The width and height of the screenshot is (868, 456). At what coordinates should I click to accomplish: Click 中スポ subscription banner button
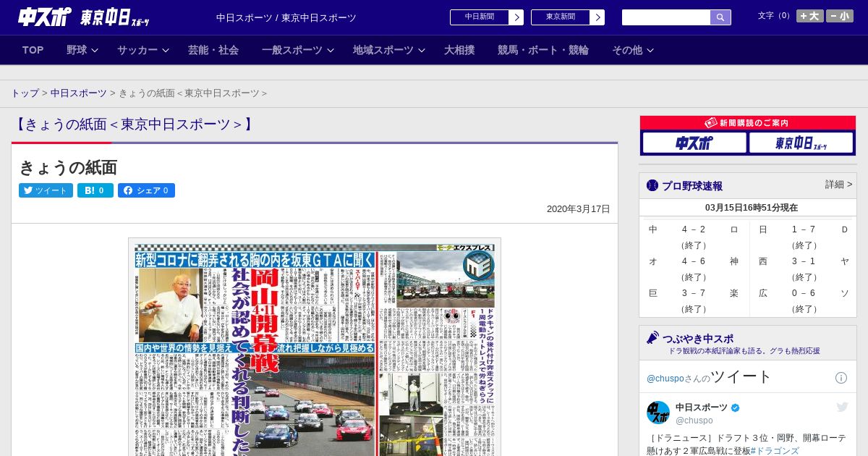coord(694,143)
